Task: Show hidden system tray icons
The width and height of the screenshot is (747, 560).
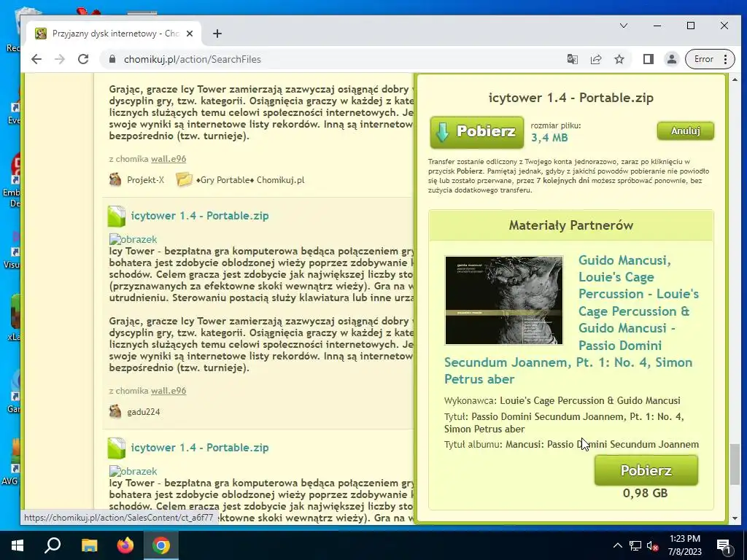Action: point(617,545)
